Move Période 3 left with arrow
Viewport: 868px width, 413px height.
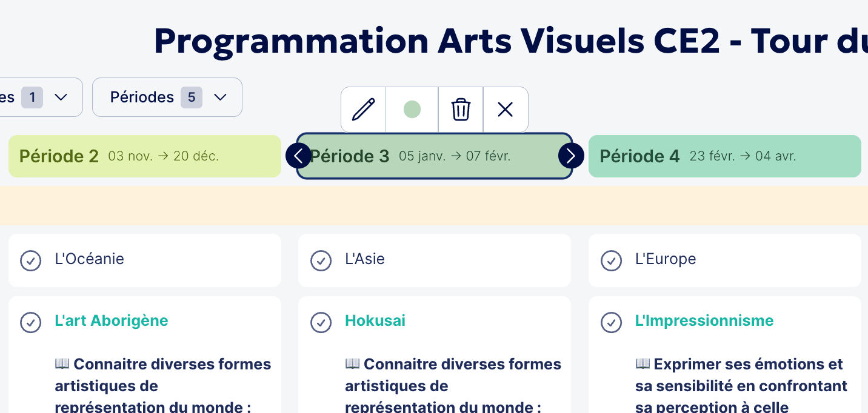[298, 156]
